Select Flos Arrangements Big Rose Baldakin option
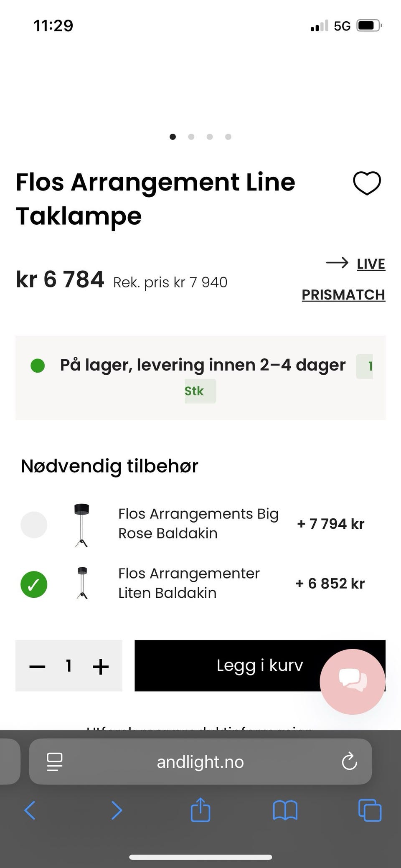Viewport: 401px width, 868px height. 34,525
